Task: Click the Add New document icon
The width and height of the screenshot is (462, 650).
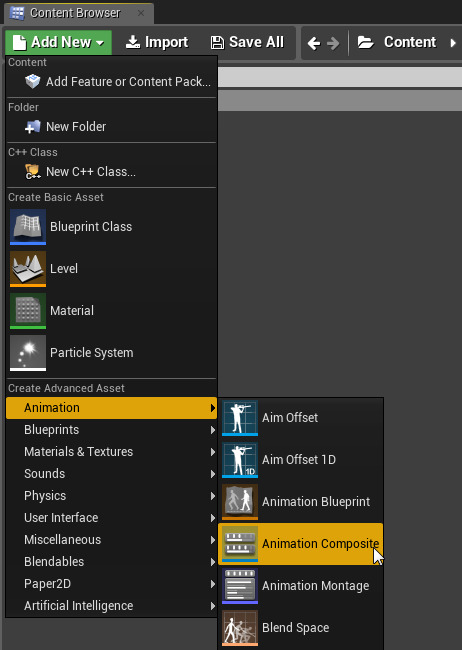Action: click(19, 42)
